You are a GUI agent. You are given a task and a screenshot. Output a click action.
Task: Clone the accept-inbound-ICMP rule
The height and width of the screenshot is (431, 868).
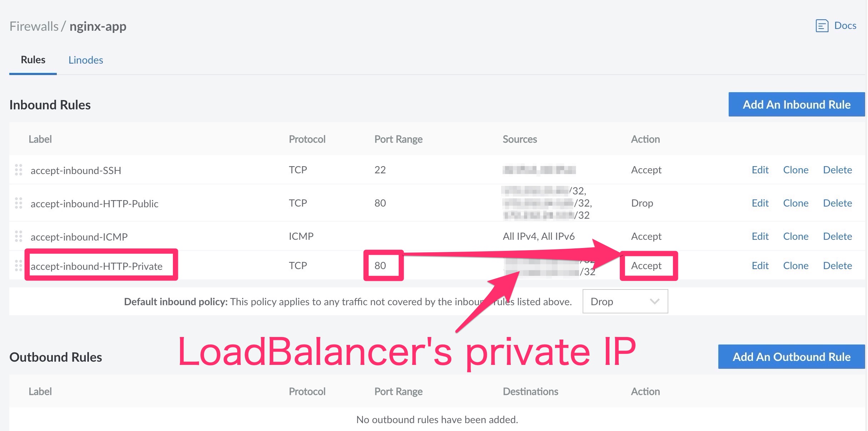pyautogui.click(x=795, y=236)
